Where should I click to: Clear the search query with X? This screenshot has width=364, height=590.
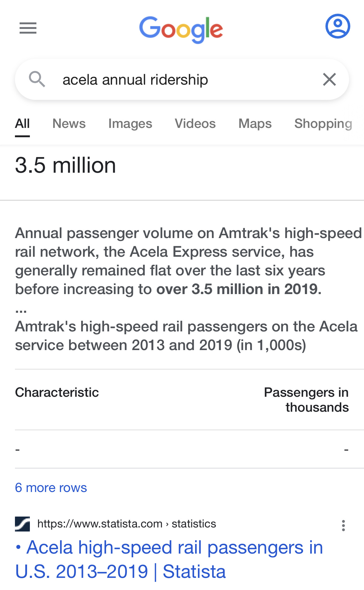coord(329,79)
